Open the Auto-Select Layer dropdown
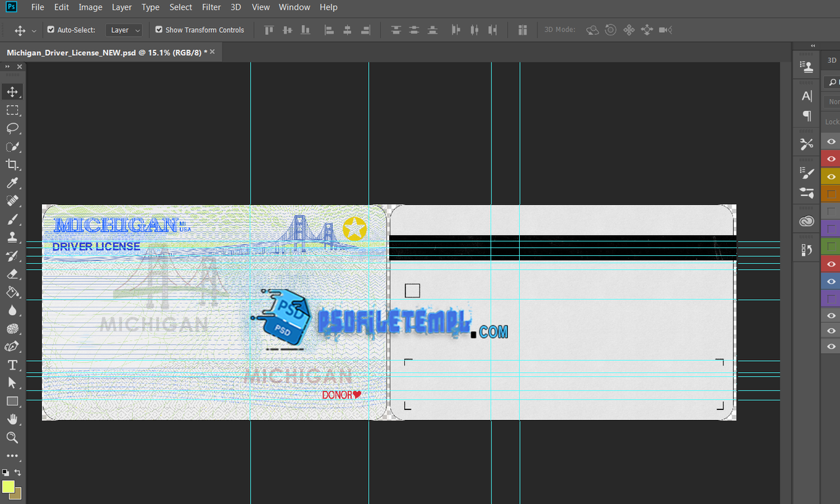The height and width of the screenshot is (504, 840). [124, 30]
